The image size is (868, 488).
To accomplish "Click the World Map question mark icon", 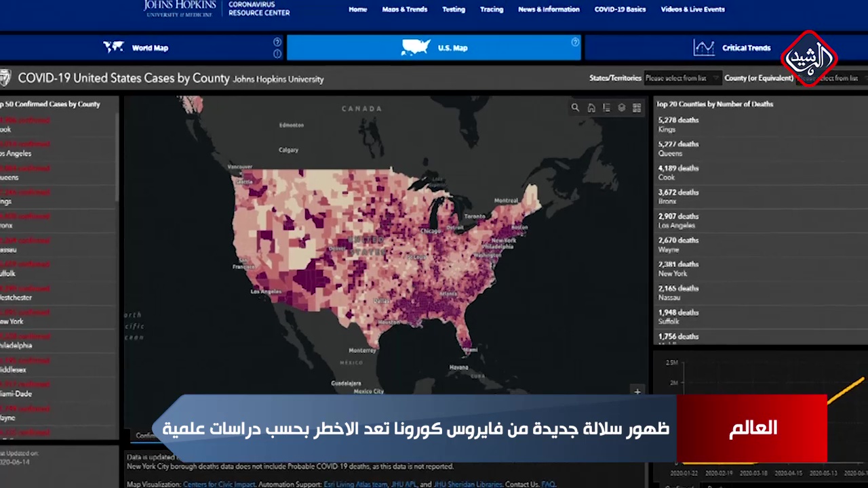I will 277,42.
